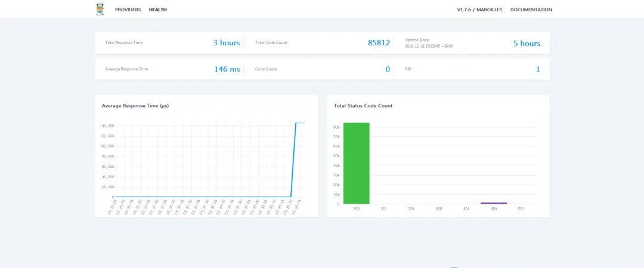The width and height of the screenshot is (644, 268).
Task: Switch to the HEALTH tab
Action: (157, 10)
